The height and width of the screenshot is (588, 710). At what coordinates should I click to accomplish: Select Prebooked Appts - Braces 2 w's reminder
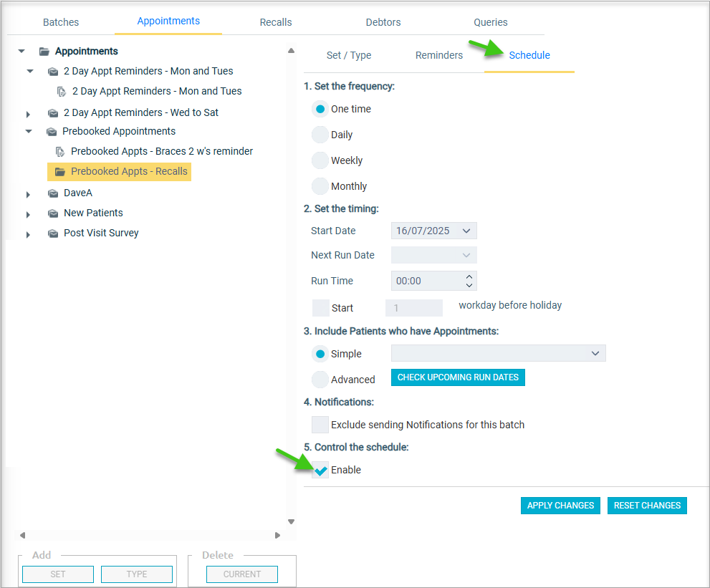[x=162, y=152]
